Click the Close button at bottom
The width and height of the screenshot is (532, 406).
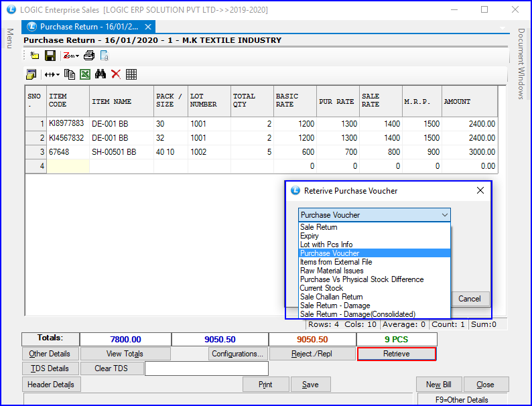click(x=485, y=385)
